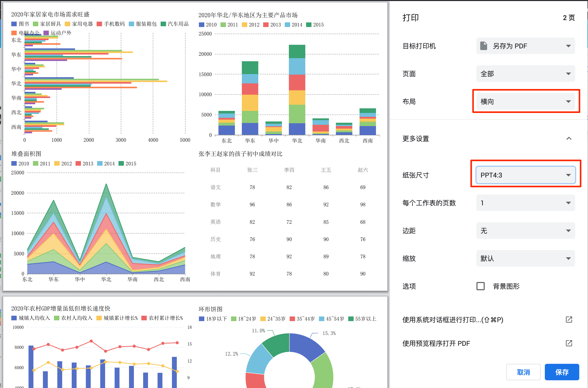
Task: Collapse the 更多设置 section chevron
Action: pyautogui.click(x=569, y=139)
